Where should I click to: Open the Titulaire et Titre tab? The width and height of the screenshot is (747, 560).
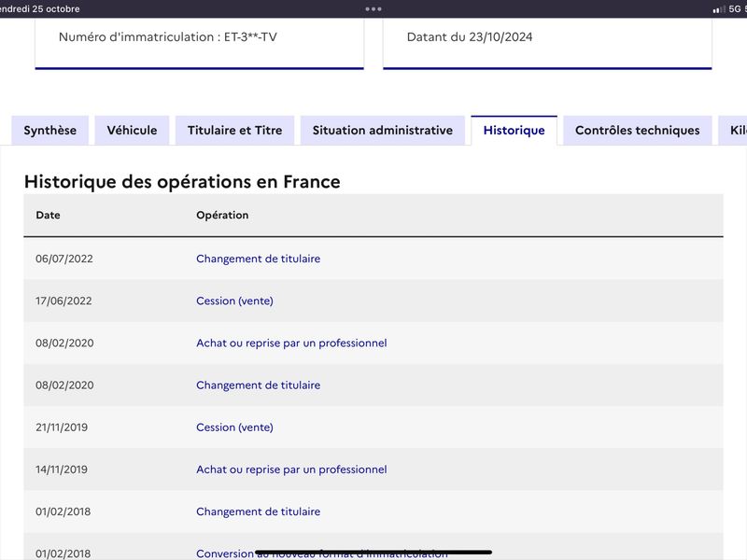[235, 130]
